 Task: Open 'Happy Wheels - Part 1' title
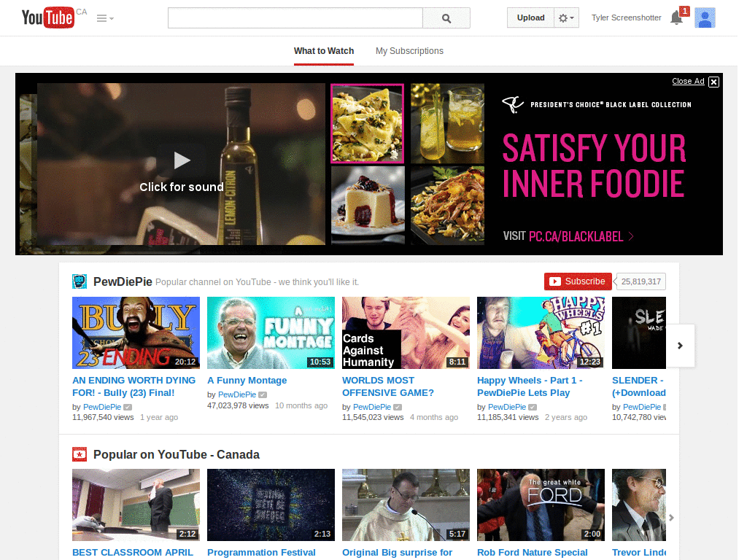[530, 386]
